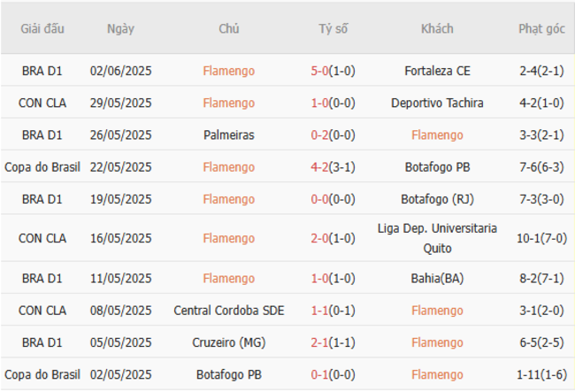This screenshot has height=392, width=575.
Task: Select the "Khách" column header
Action: tap(437, 29)
